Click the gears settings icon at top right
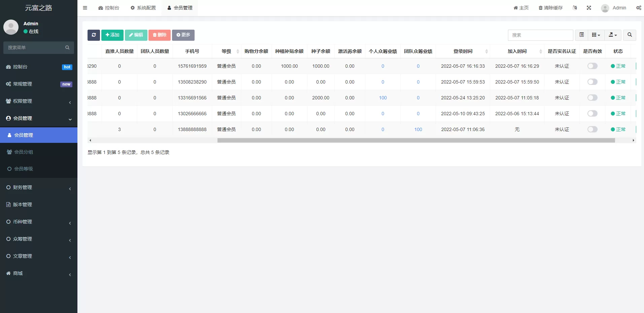The image size is (644, 313). [639, 7]
